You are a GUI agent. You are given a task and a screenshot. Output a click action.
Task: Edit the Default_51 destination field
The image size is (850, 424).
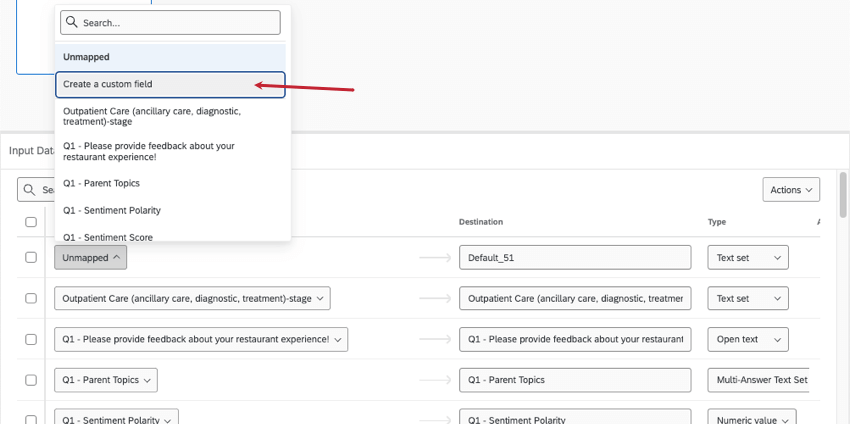575,258
